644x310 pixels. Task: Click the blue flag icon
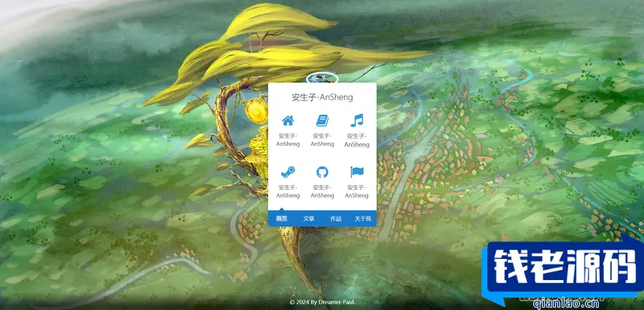pyautogui.click(x=356, y=172)
